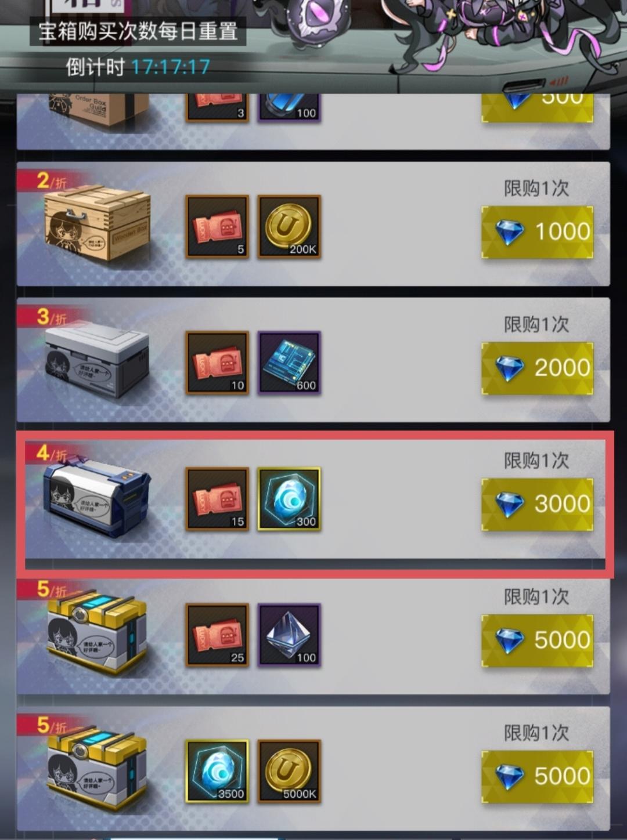The height and width of the screenshot is (840, 627).
Task: Tap the gold U coin 5000K icon
Action: (289, 771)
